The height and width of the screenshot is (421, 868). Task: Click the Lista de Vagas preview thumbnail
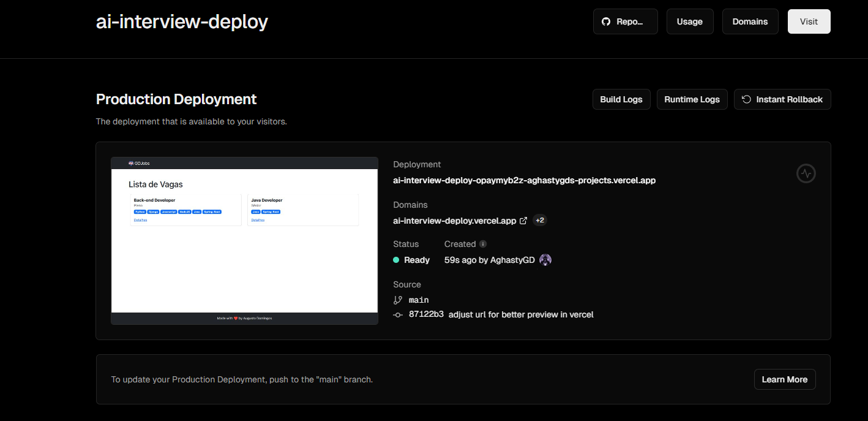coord(244,241)
